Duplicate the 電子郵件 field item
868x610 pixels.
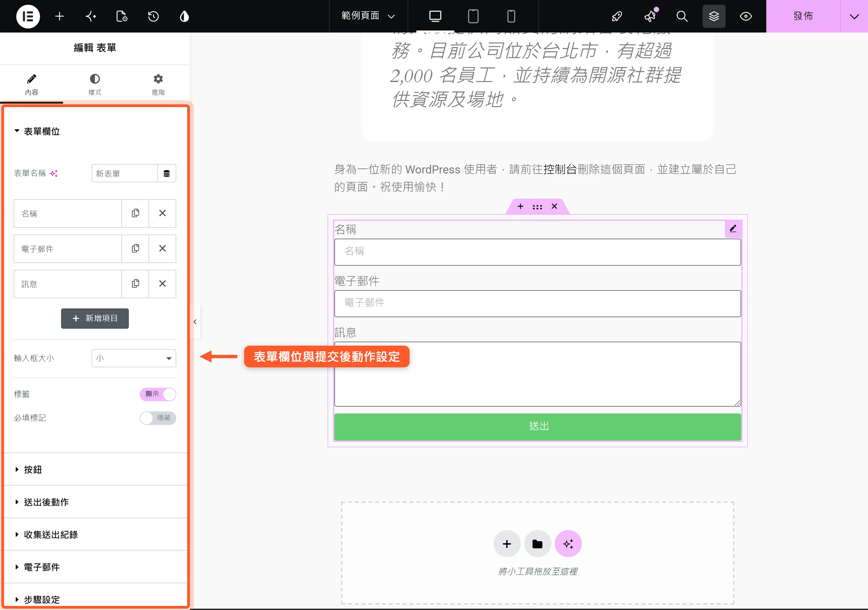[x=135, y=248]
